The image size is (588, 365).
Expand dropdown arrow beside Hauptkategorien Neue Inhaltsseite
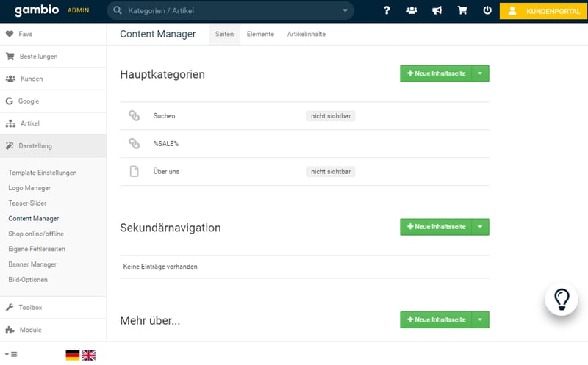click(x=480, y=73)
